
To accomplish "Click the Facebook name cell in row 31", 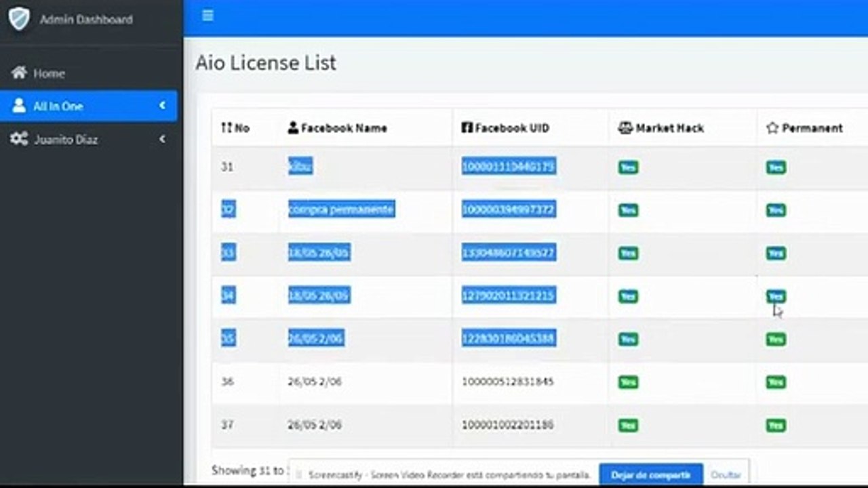I will pyautogui.click(x=300, y=166).
